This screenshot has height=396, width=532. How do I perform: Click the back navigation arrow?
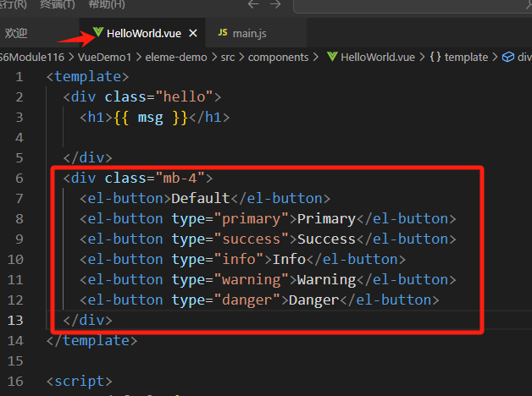coord(251,4)
